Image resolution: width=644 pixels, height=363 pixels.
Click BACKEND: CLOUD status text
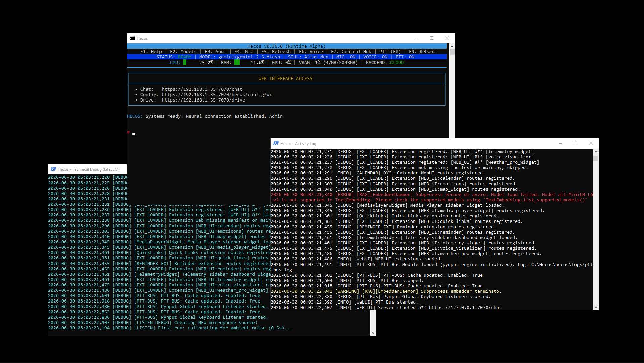pos(385,63)
